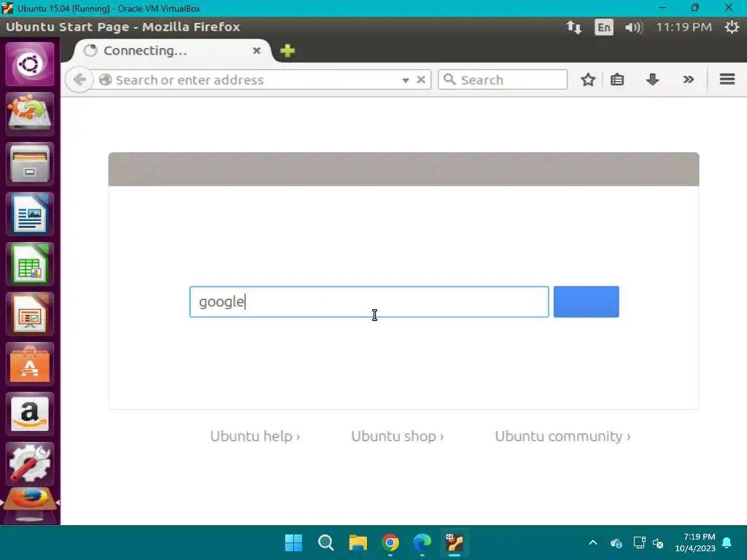Open the sound volume indicator

[x=634, y=27]
